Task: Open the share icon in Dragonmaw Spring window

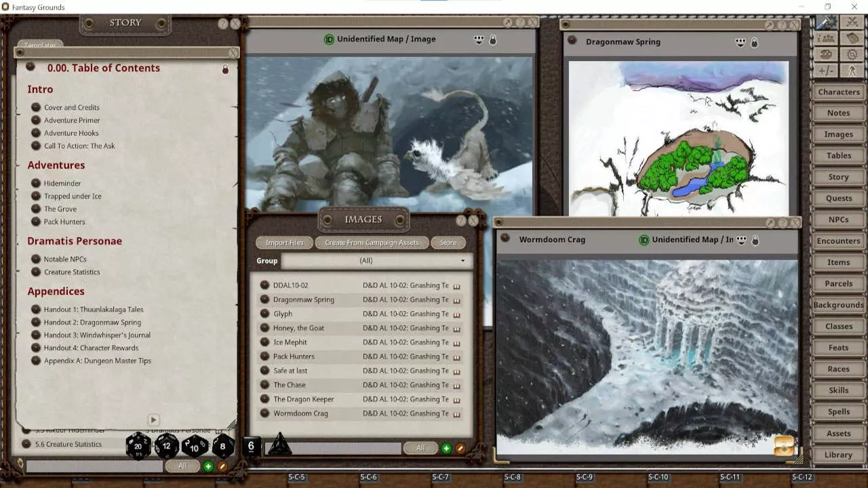Action: (x=741, y=42)
